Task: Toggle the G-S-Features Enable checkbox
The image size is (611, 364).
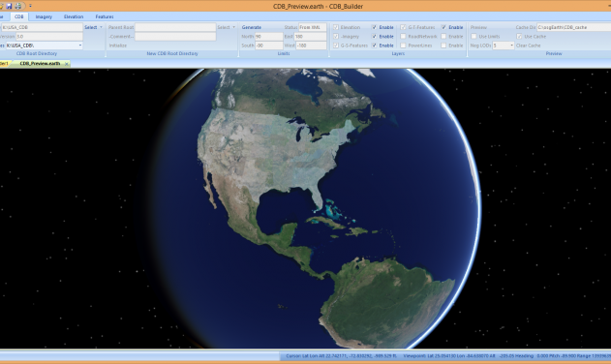Action: [x=374, y=45]
